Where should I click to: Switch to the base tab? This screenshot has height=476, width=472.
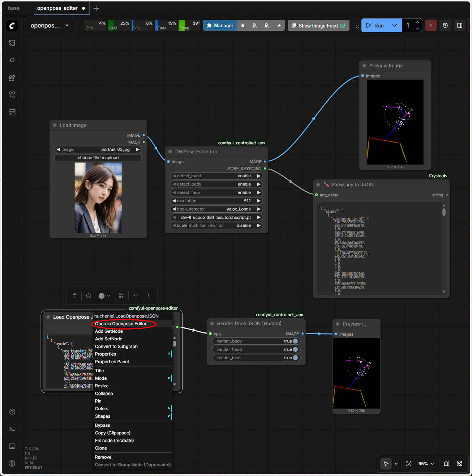(14, 8)
